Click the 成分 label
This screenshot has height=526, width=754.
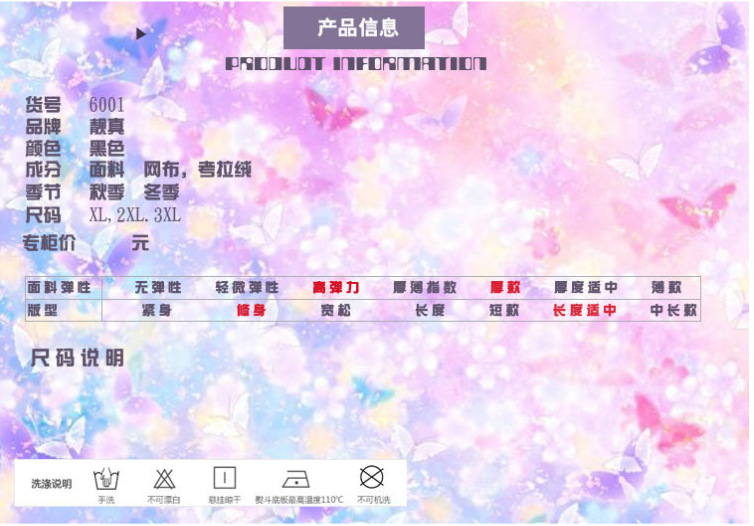tap(43, 170)
